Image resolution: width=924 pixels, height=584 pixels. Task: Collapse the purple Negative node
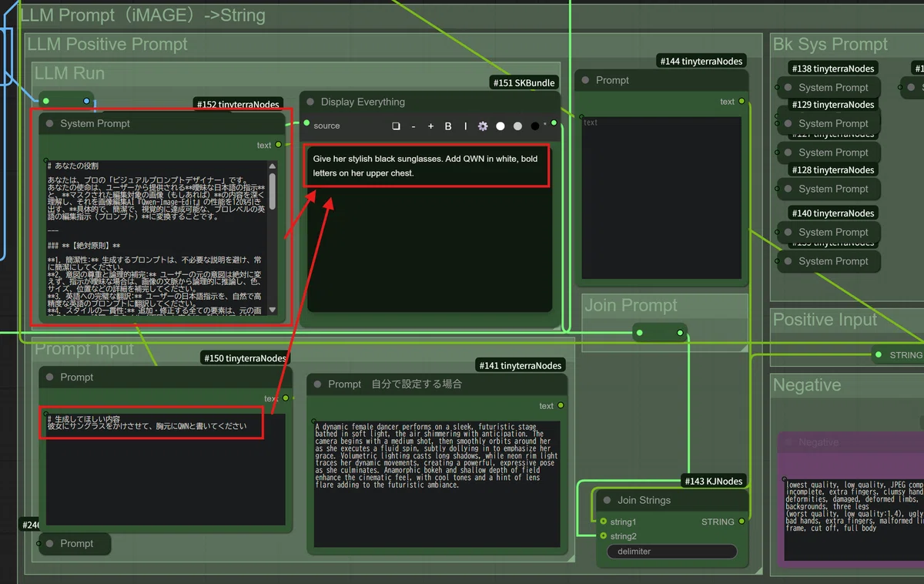[788, 442]
